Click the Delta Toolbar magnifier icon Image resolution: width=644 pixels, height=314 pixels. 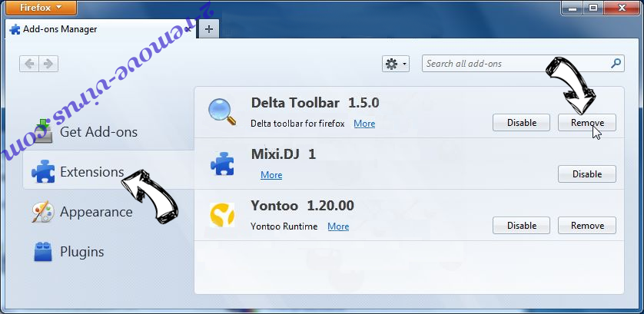click(x=222, y=111)
